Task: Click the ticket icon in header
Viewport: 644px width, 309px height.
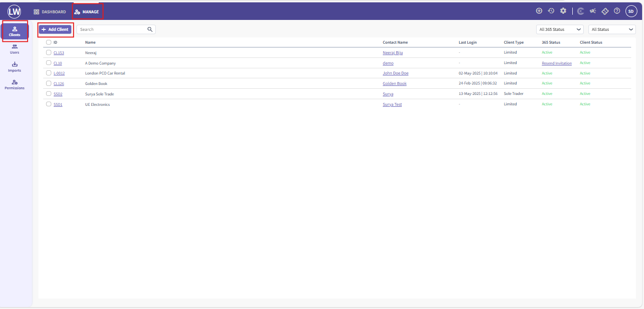Action: click(605, 11)
